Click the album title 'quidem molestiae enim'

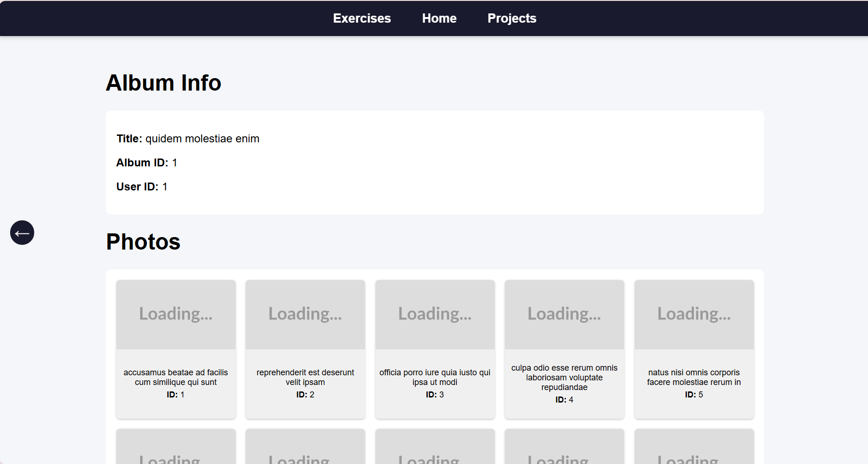202,139
